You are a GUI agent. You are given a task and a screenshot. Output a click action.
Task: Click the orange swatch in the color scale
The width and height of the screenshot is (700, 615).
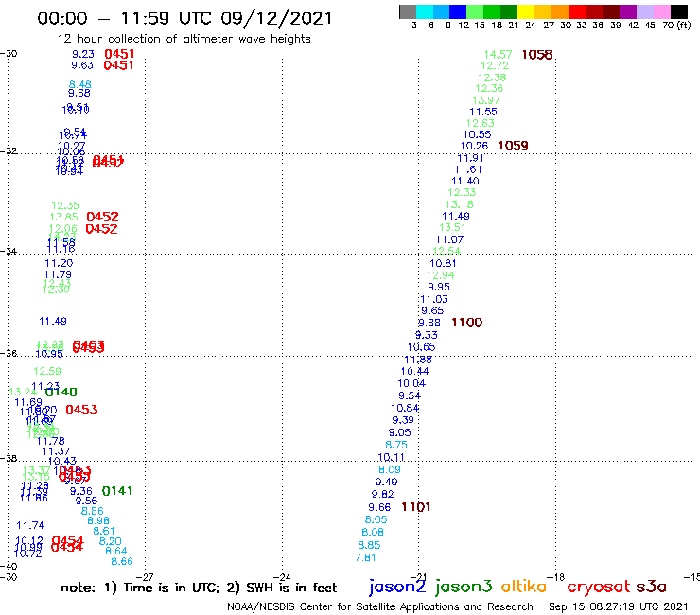pos(560,11)
